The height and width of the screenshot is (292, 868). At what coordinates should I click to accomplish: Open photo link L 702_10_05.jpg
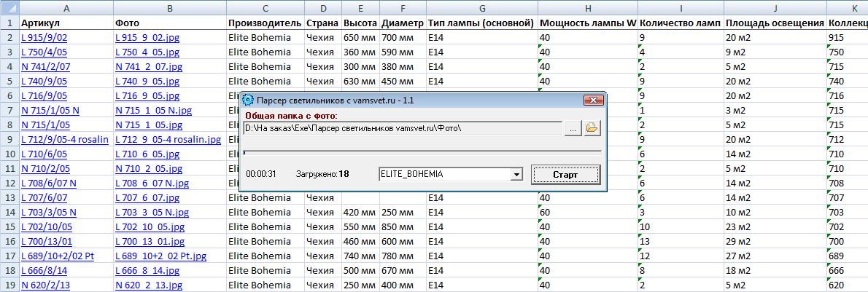coord(150,226)
